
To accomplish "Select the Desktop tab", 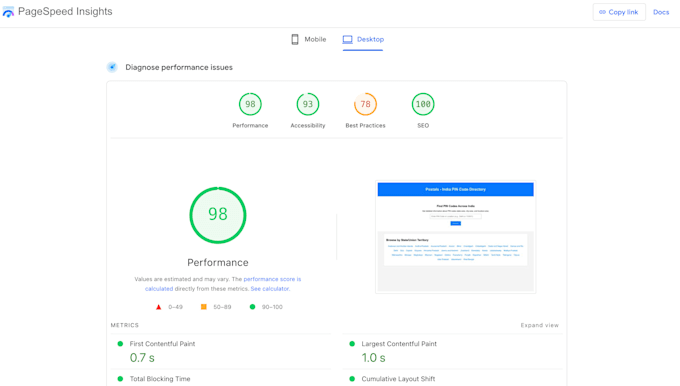I will pyautogui.click(x=363, y=39).
